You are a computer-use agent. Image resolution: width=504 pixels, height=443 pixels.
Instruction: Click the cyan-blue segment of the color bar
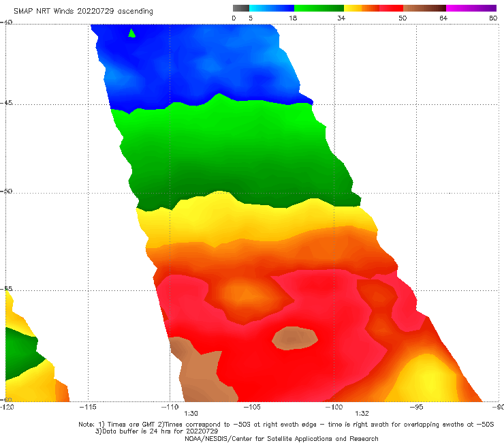coord(272,8)
